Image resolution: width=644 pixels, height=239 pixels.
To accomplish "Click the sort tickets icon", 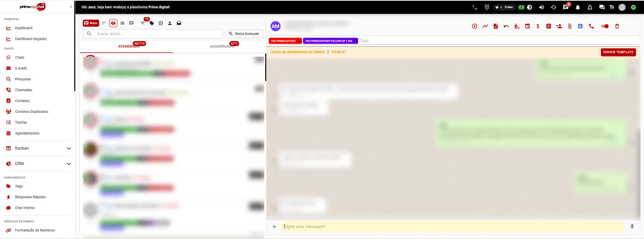I will click(104, 23).
